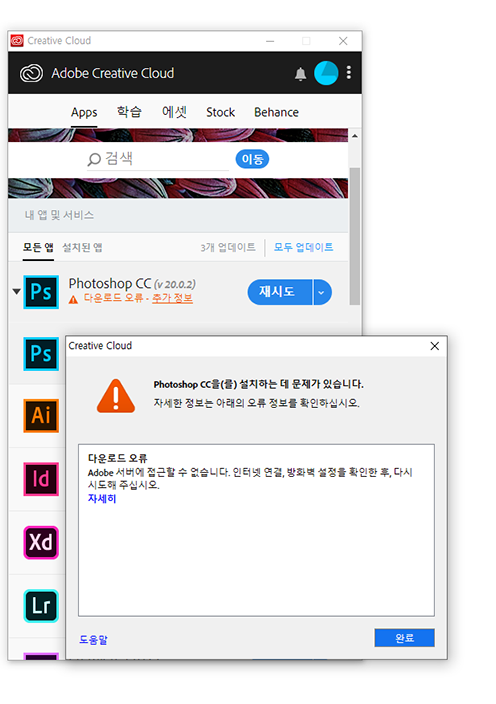The height and width of the screenshot is (704, 496).
Task: Switch to the 에셋 tab
Action: (174, 112)
